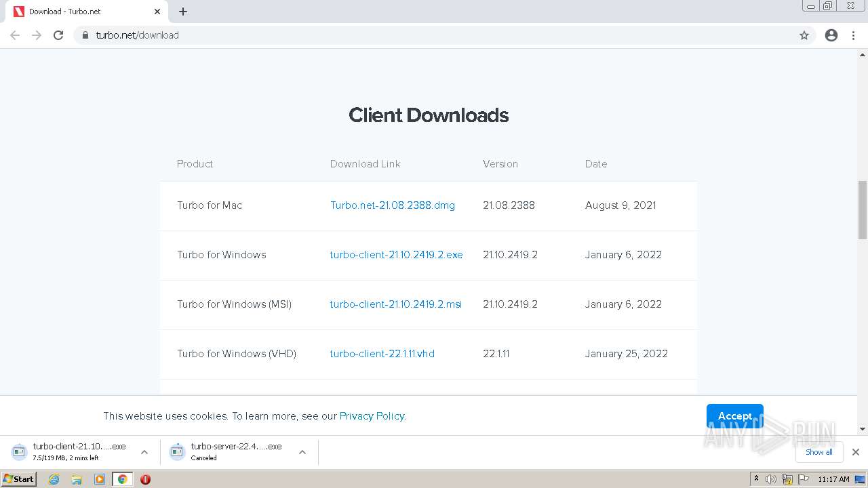Open the Privacy Policy link
868x488 pixels.
point(372,416)
